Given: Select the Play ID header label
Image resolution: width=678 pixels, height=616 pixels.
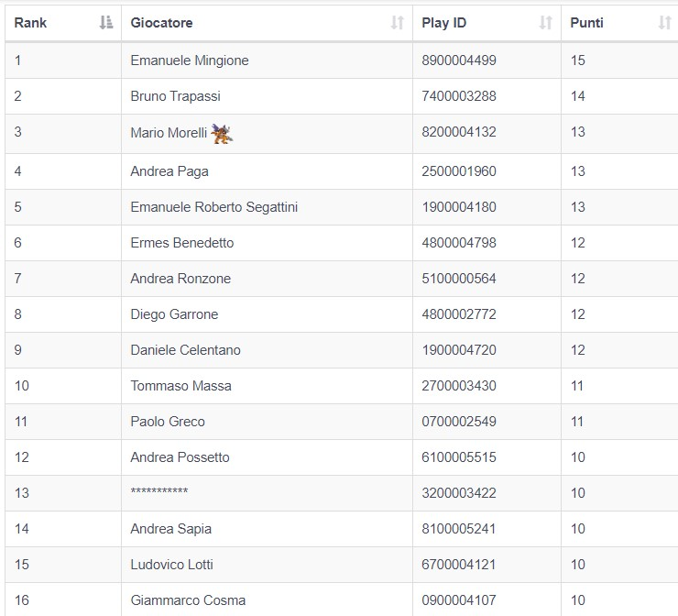Looking at the screenshot, I should pyautogui.click(x=444, y=23).
